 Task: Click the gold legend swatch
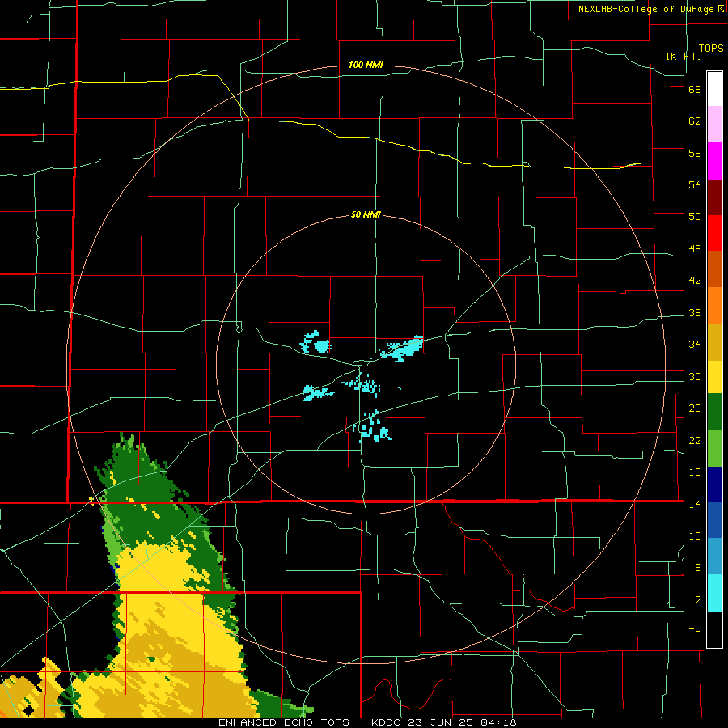pyautogui.click(x=714, y=342)
